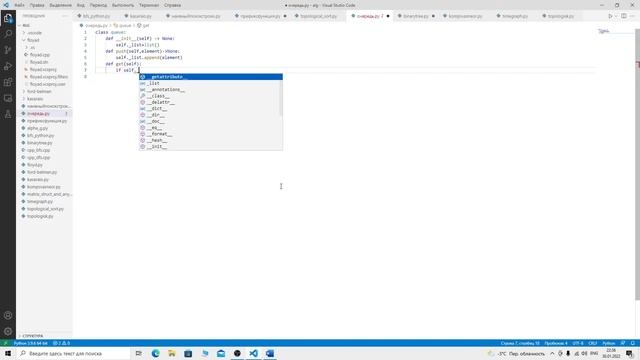640x360 pixels.
Task: Click the editor vertical scrollbar
Action: coord(638,163)
